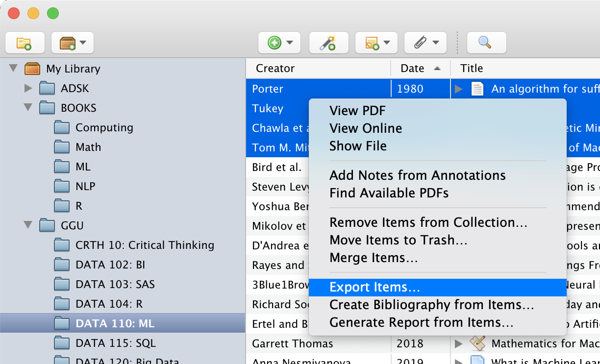This screenshot has width=600, height=364.
Task: Choose Export Items… in context menu
Action: 437,287
